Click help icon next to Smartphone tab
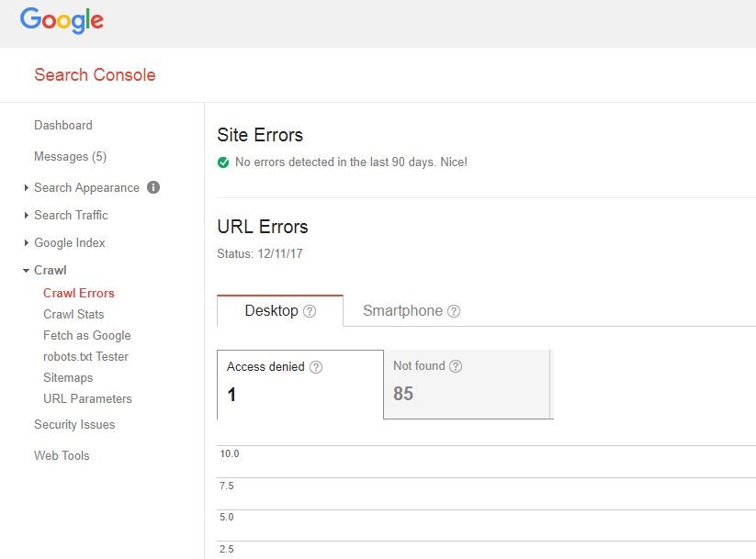This screenshot has width=756, height=559. (454, 311)
